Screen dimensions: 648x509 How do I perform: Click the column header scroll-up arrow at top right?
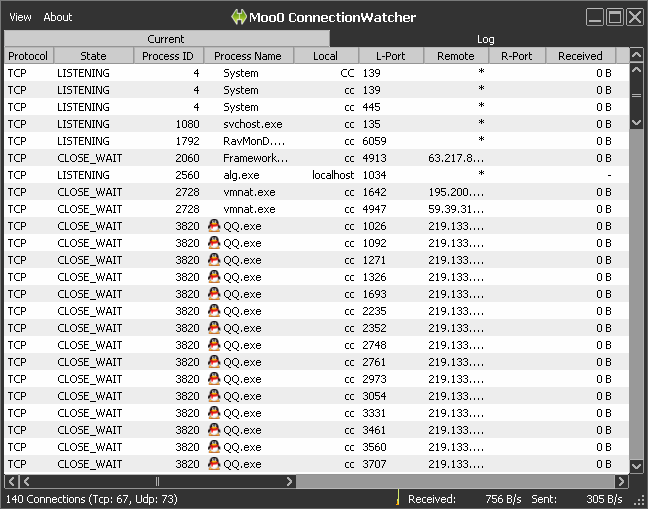(636, 55)
